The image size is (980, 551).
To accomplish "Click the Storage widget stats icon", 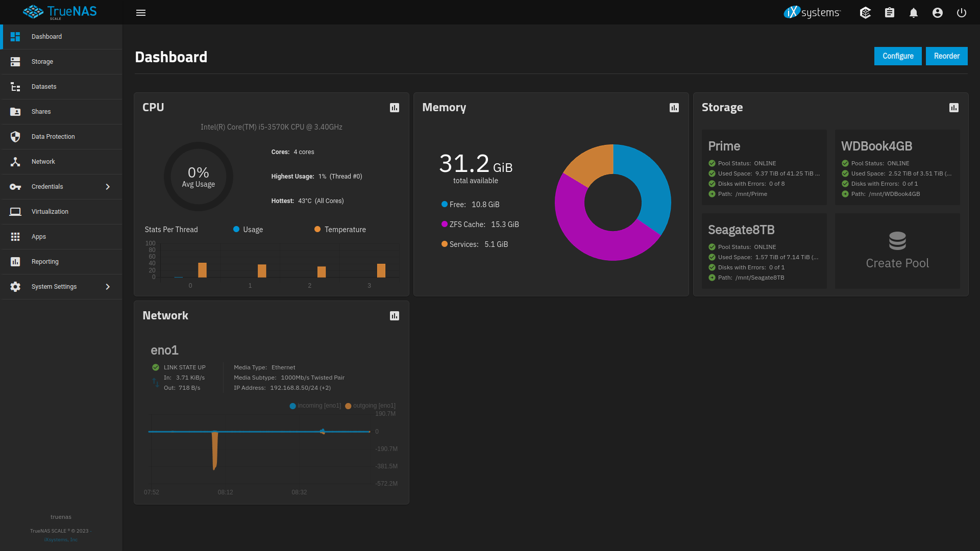I will [x=954, y=107].
